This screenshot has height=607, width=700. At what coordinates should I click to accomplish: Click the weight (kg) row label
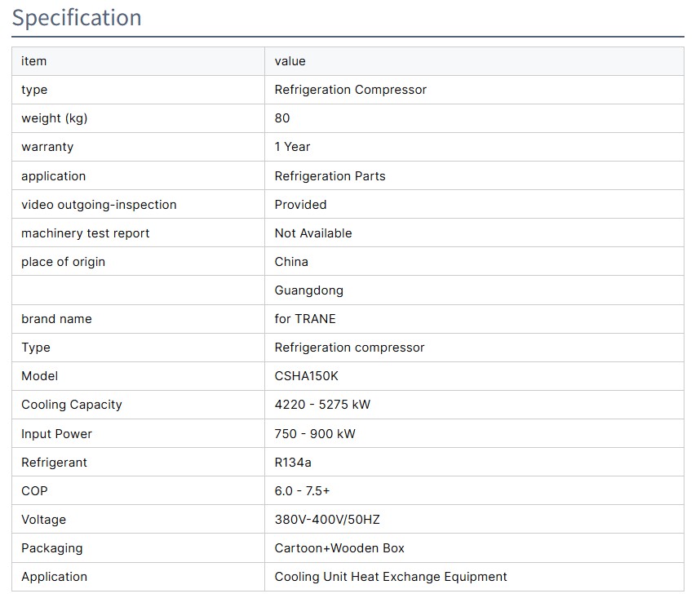[54, 118]
